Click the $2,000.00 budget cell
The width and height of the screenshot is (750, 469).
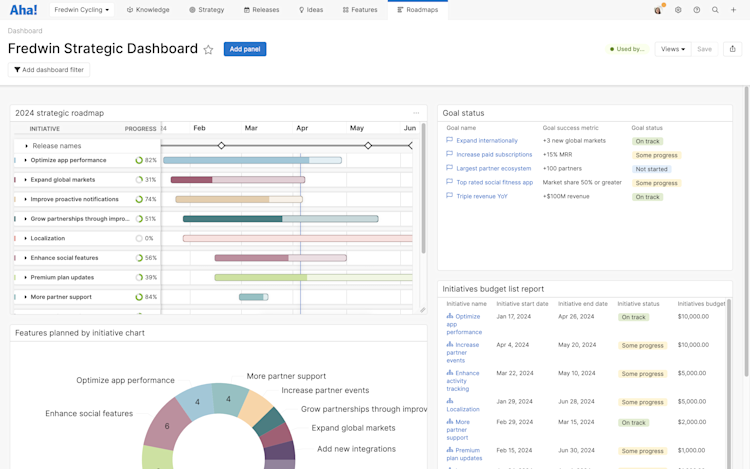click(x=692, y=422)
